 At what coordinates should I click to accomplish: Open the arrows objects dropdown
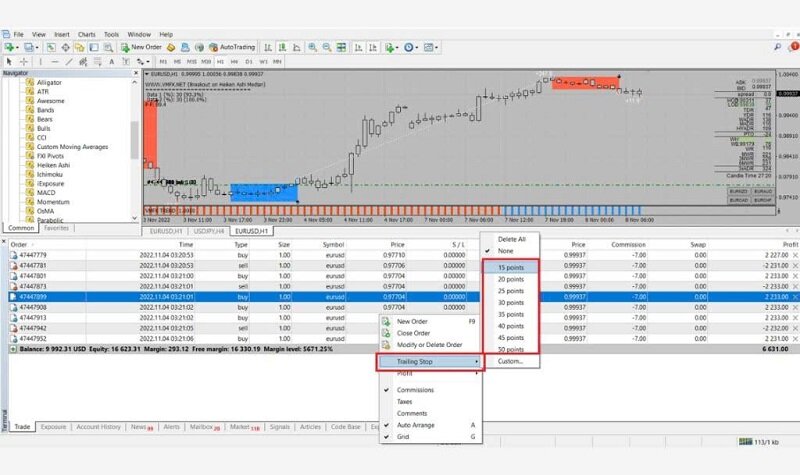(x=142, y=61)
